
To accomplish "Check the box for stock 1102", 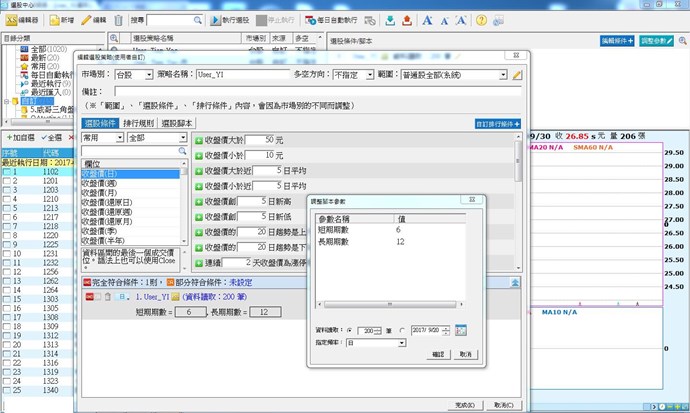I will click(x=8, y=171).
